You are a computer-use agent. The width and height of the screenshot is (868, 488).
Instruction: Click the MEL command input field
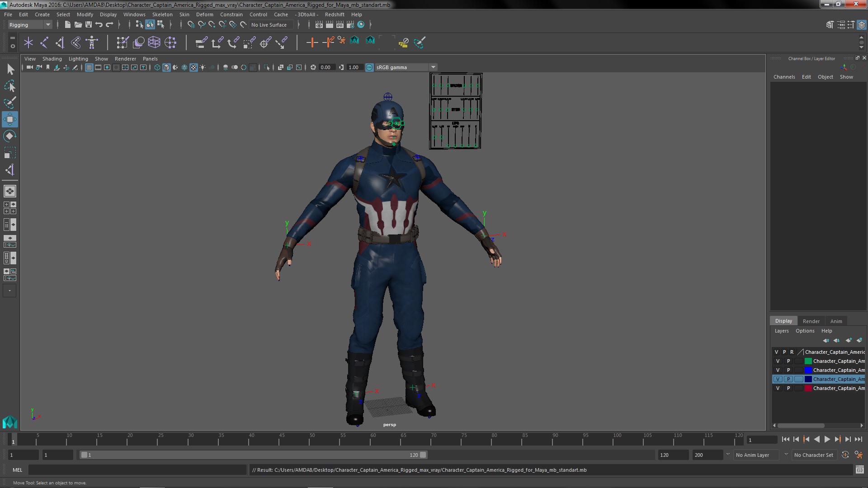coord(137,470)
